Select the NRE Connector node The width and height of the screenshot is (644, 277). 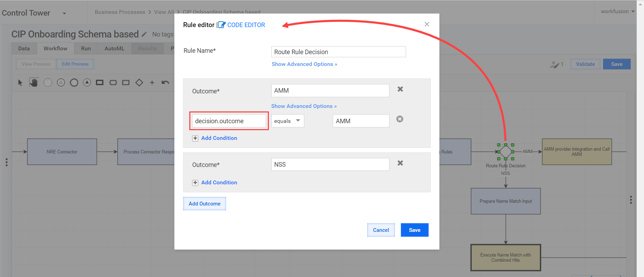(x=62, y=152)
